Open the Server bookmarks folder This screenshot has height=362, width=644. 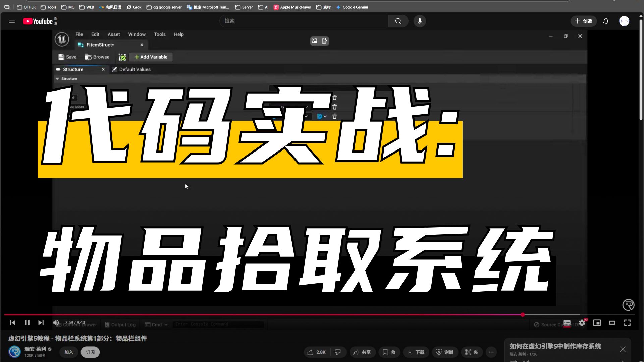(244, 7)
